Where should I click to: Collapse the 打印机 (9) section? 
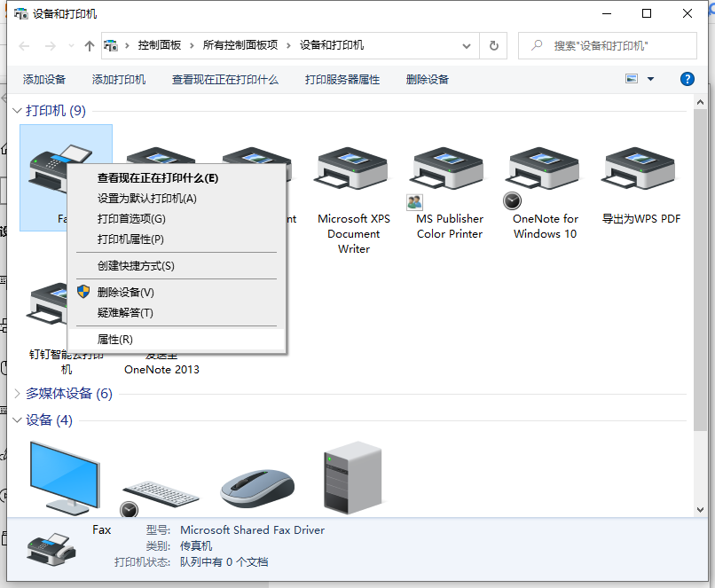(17, 111)
